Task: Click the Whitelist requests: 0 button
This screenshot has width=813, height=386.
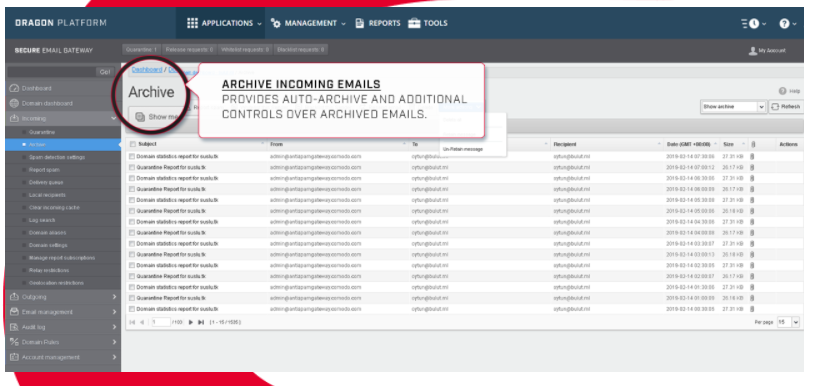Action: [x=245, y=50]
